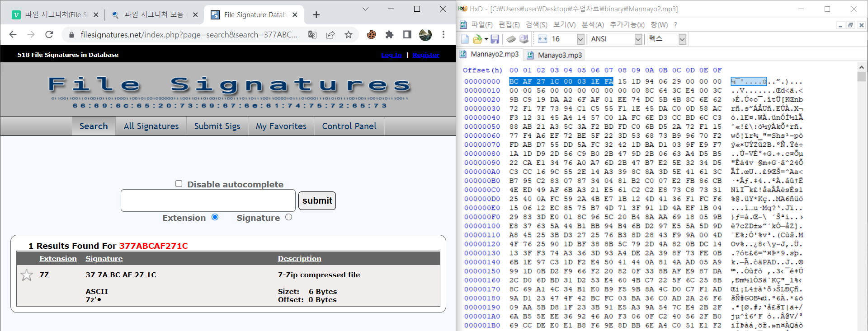Bookmark this page with the star icon
Screen dimensions: 868x331
tap(349, 35)
